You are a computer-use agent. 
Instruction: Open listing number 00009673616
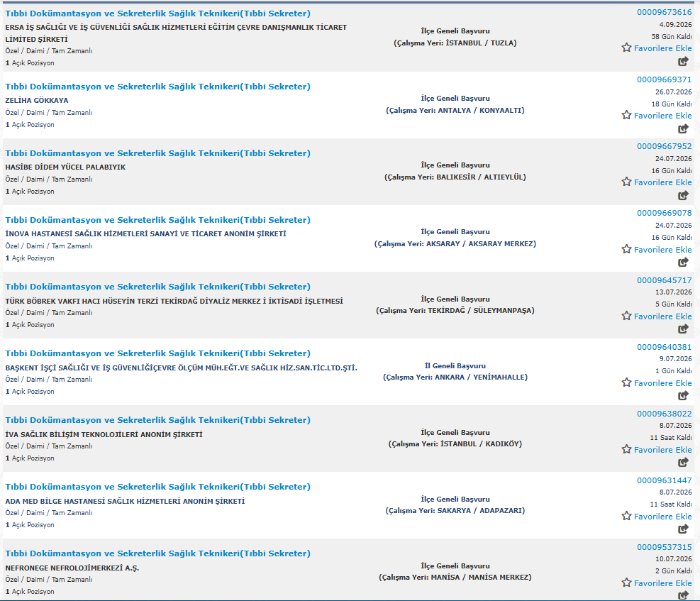[x=665, y=12]
